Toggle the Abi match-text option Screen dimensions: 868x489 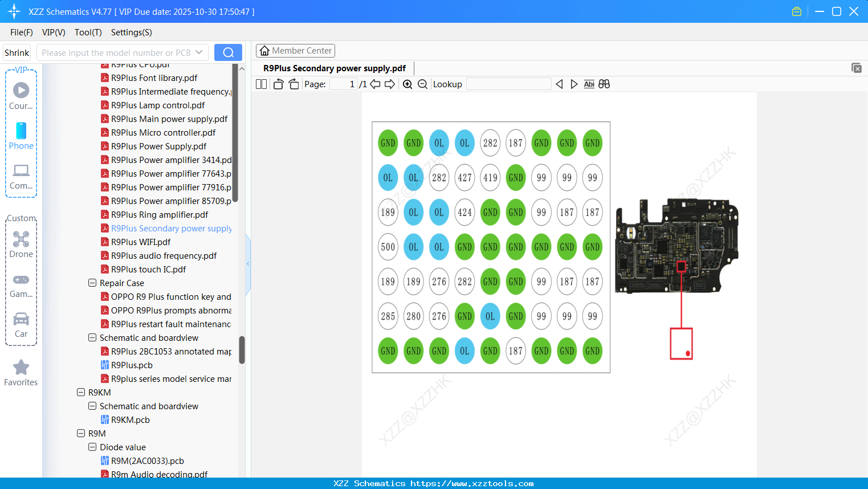tap(589, 84)
